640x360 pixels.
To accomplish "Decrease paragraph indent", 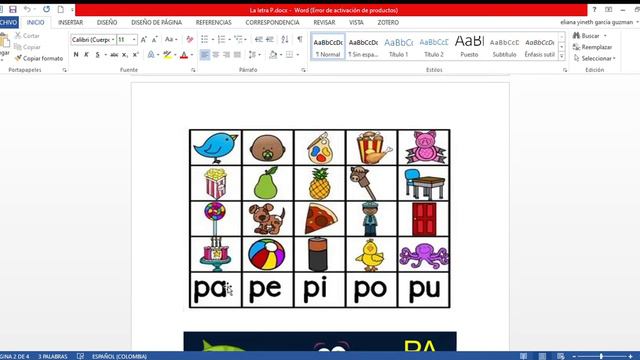I will point(258,40).
